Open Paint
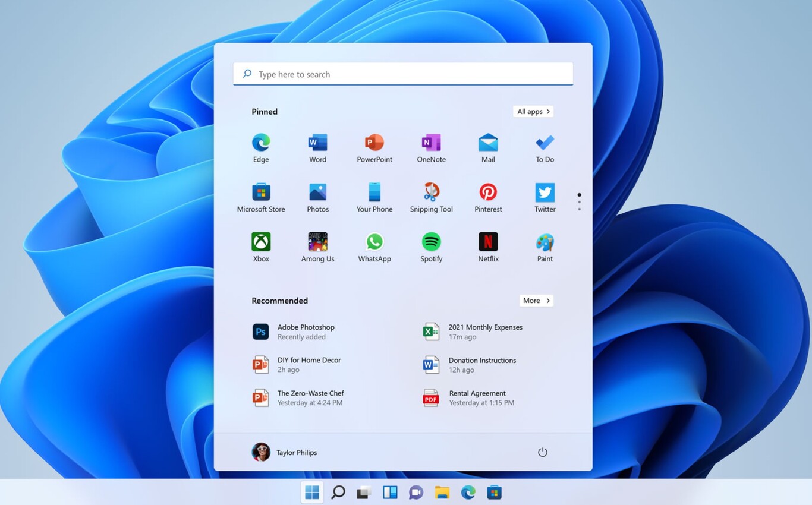812x505 pixels. [x=545, y=242]
